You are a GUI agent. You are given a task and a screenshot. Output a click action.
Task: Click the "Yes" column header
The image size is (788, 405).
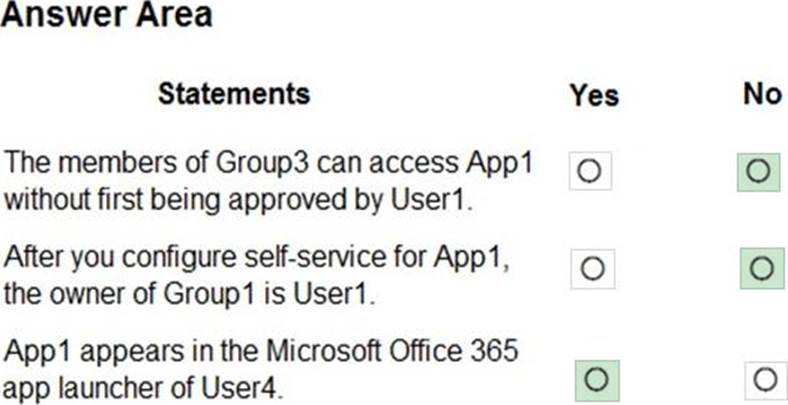(594, 95)
